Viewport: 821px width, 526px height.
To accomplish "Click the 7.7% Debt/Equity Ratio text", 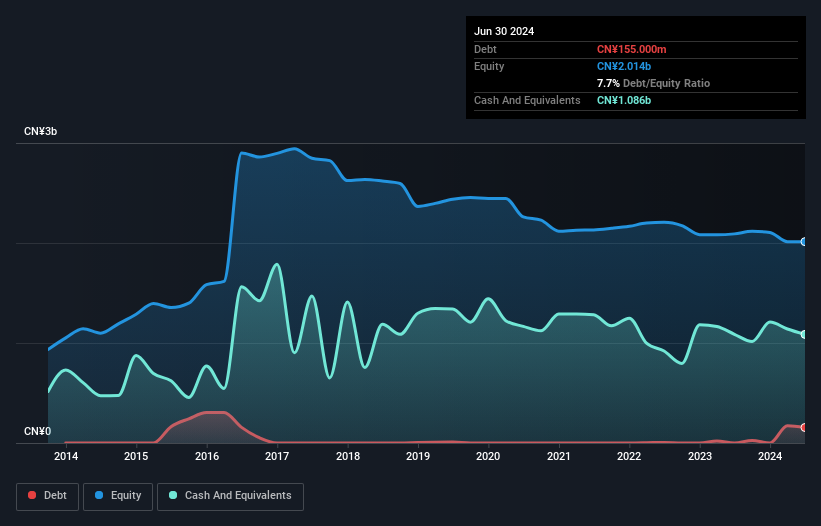I will point(653,83).
